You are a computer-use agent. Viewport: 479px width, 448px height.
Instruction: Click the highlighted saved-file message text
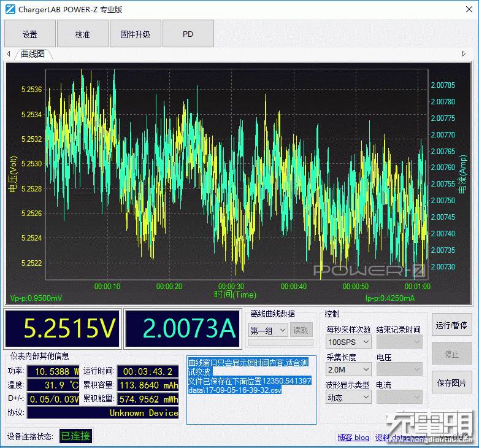point(250,376)
